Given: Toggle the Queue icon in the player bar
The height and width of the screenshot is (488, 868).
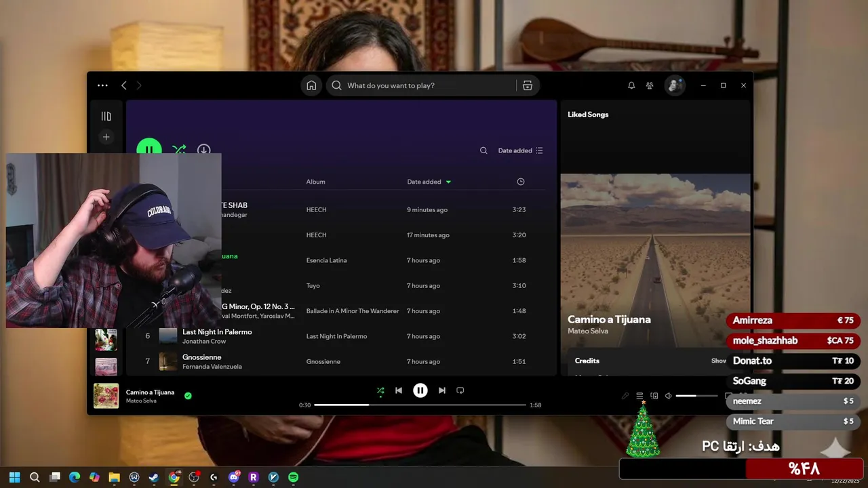Looking at the screenshot, I should [639, 396].
